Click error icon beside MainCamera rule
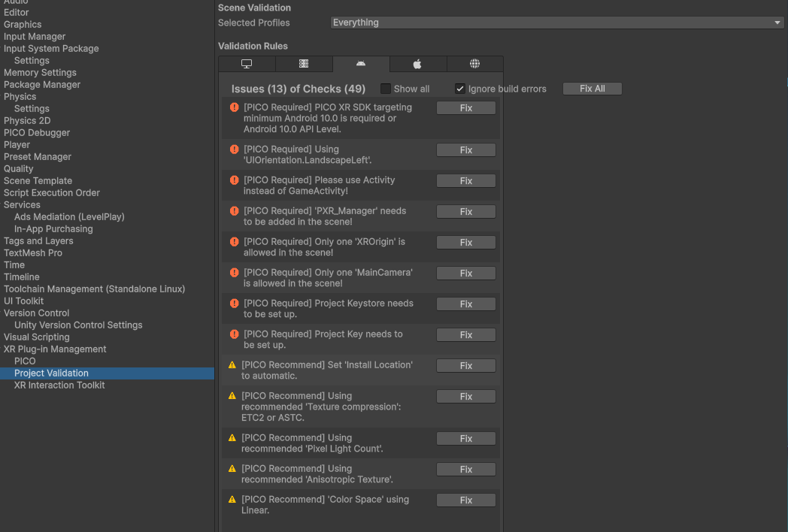 234,272
